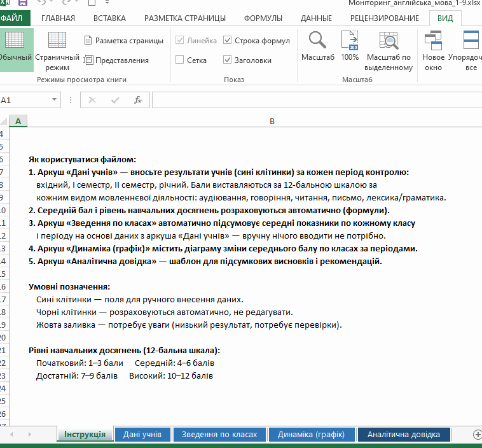Set zoom to 100%
Viewport: 482px width, 448px height.
click(x=350, y=46)
